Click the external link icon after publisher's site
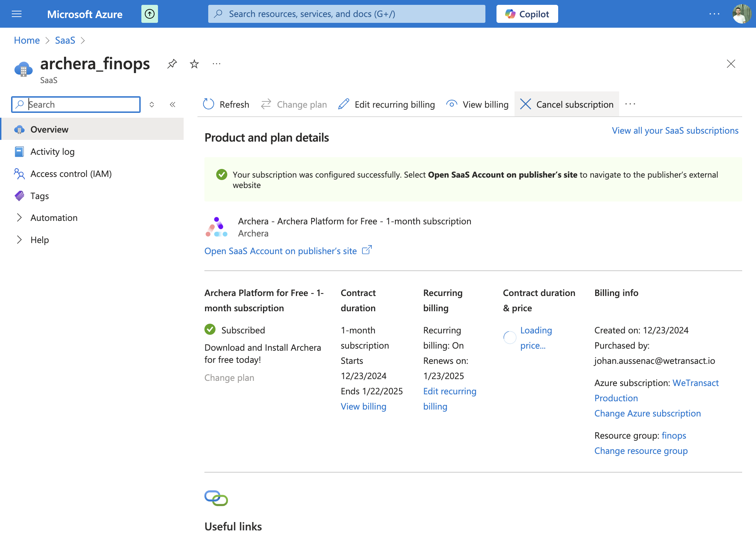 (x=367, y=250)
